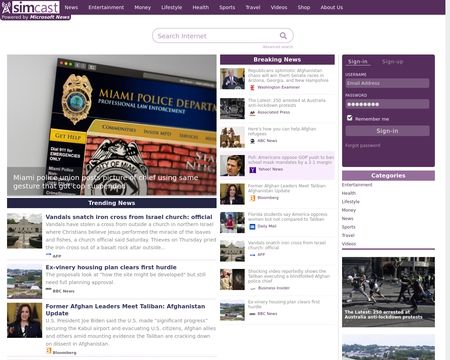The height and width of the screenshot is (360, 450).
Task: Click Shocking video story thumbnail in Breaking News
Action: coord(232,279)
